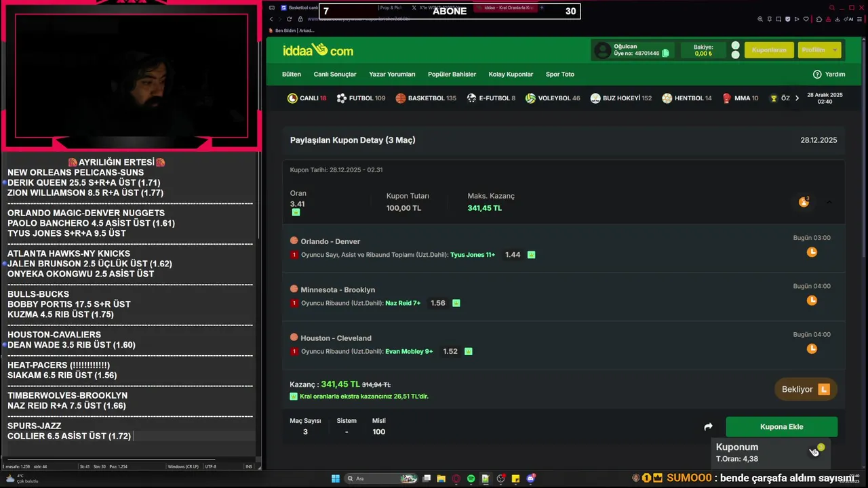This screenshot has height=488, width=868.
Task: Click the green crown icon next to 1.44 odds
Action: tap(531, 255)
